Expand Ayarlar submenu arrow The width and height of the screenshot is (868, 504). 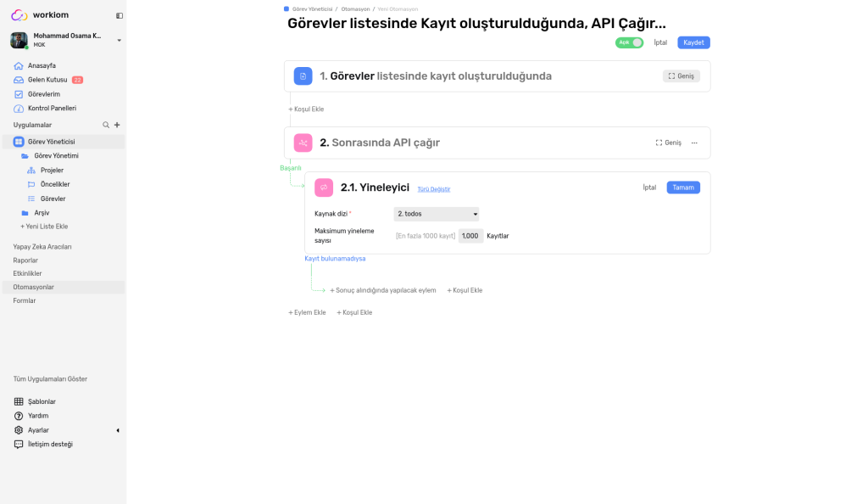point(117,430)
